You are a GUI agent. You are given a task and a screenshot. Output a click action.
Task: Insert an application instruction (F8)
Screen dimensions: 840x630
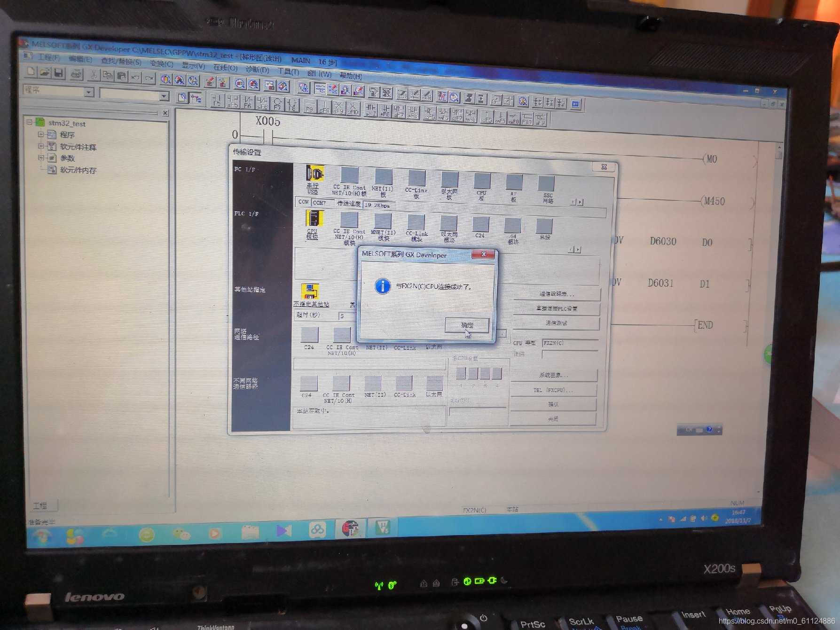[x=292, y=104]
